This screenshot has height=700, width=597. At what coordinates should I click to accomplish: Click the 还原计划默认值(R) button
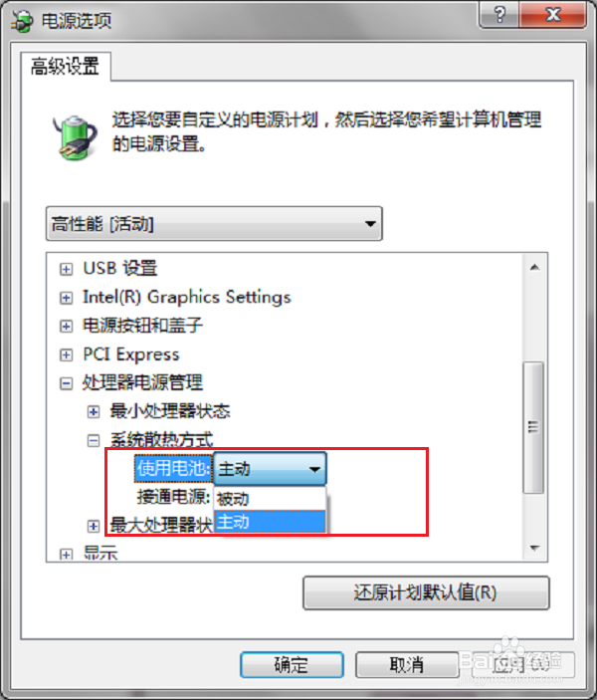click(426, 592)
